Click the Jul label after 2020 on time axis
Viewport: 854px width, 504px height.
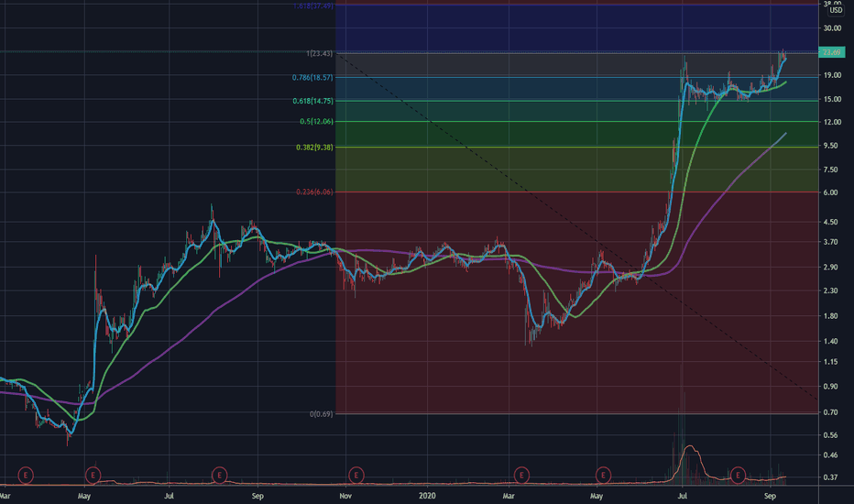(x=682, y=496)
